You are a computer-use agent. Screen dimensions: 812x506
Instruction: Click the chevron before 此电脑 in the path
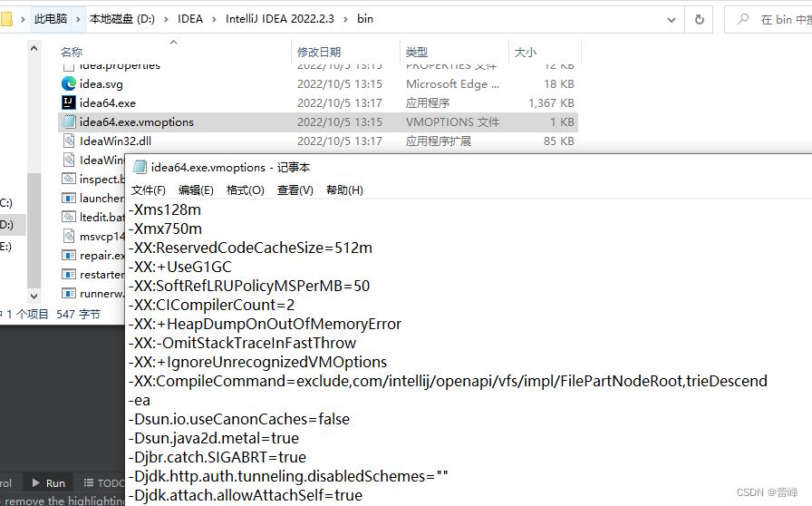tap(23, 19)
